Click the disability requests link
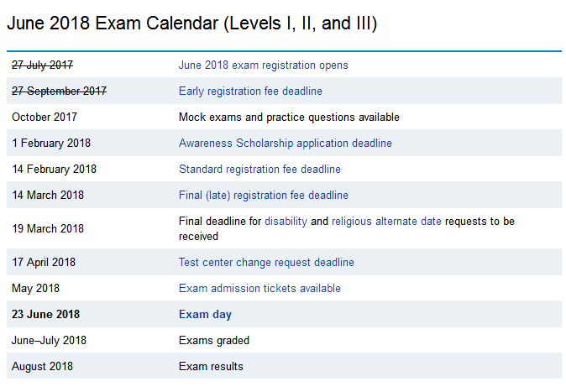This screenshot has height=392, width=566. pos(286,222)
